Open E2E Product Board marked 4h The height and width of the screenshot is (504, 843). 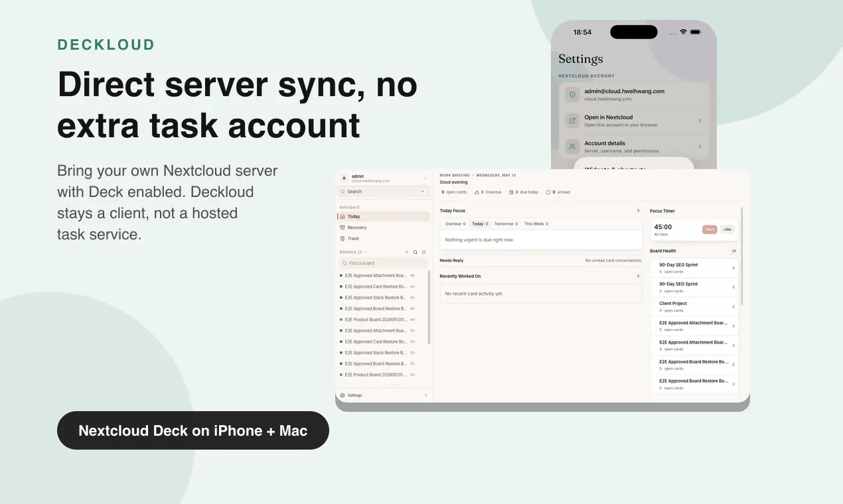(378, 320)
